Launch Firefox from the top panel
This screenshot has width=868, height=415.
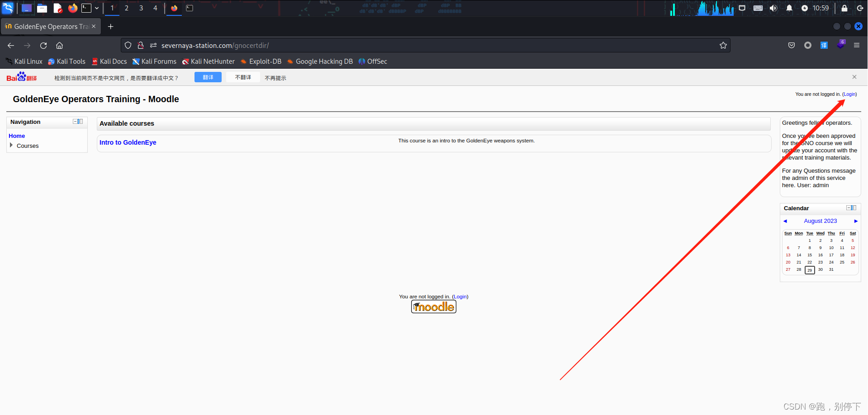click(72, 8)
